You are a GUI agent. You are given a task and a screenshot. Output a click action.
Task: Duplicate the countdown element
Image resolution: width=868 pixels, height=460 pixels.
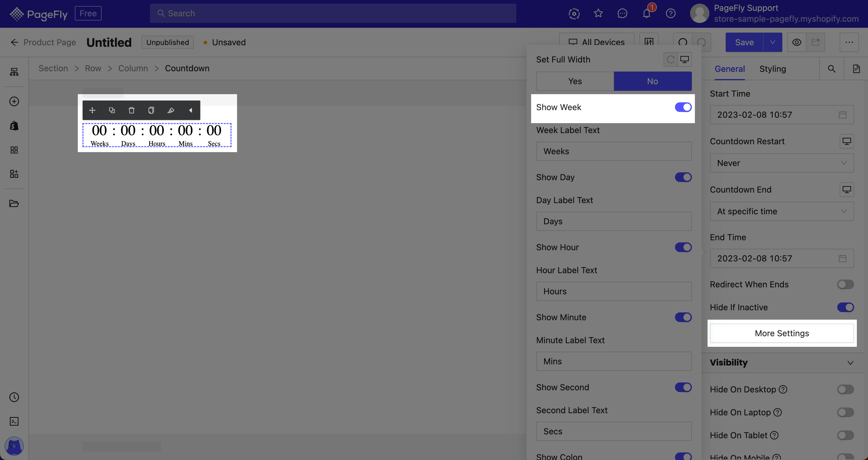[112, 110]
